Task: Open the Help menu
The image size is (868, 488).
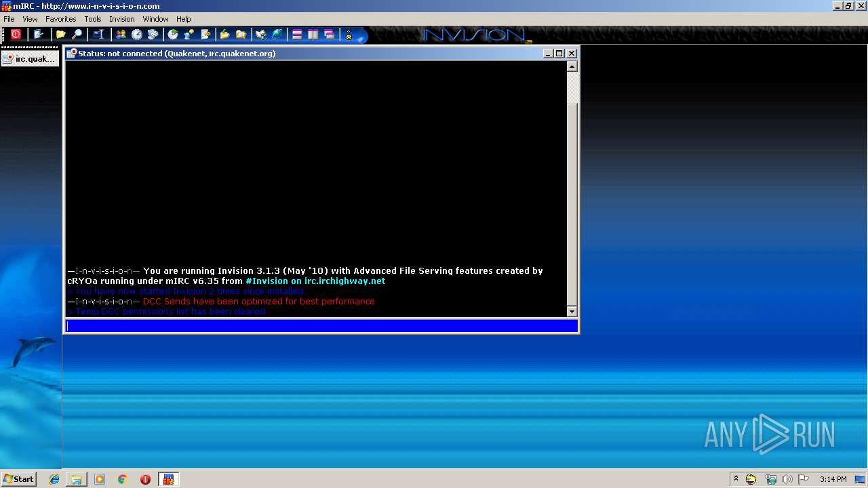Action: coord(184,19)
